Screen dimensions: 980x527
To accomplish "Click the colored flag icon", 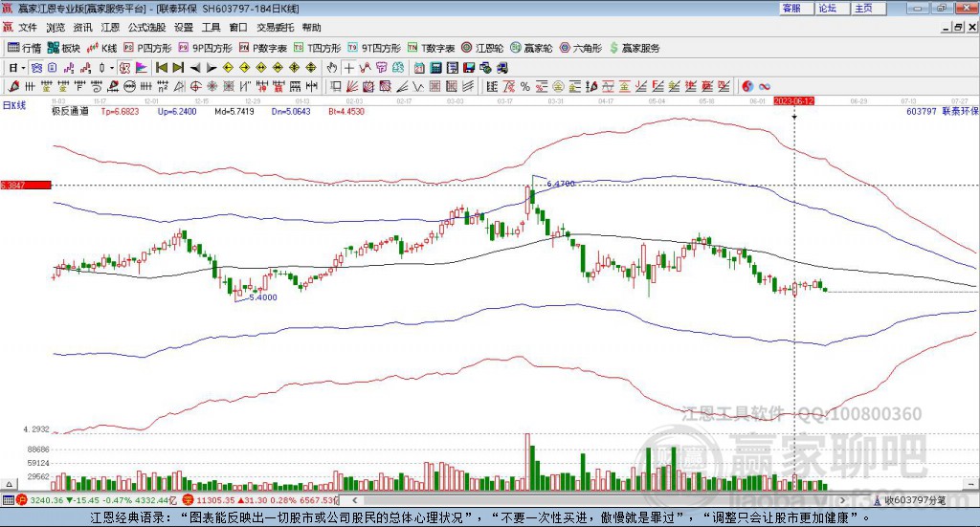I will tap(142, 68).
